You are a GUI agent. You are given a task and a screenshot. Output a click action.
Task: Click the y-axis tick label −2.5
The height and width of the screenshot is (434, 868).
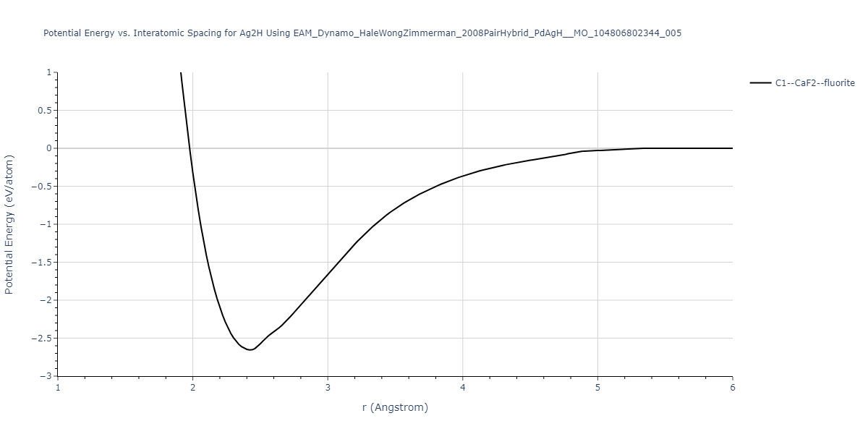pyautogui.click(x=42, y=339)
